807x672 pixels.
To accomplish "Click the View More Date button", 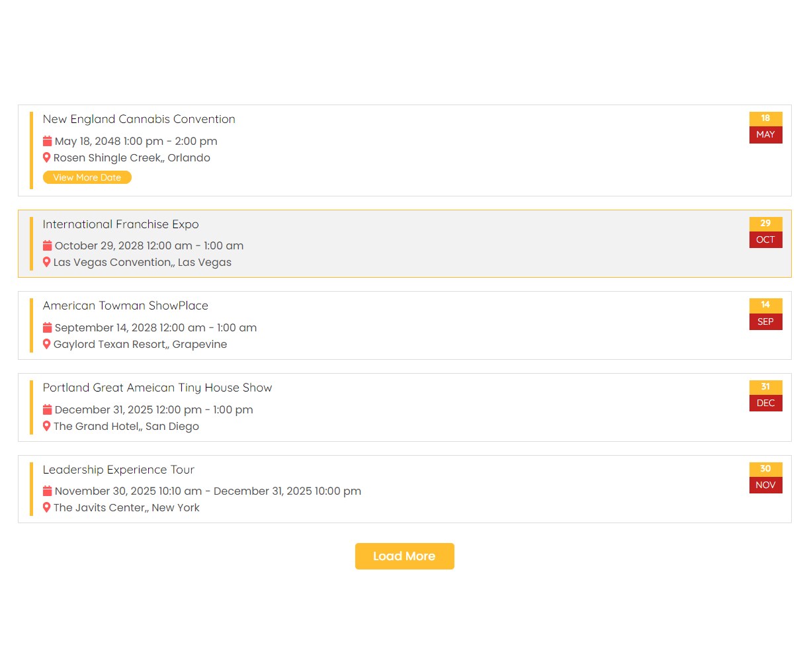I will pyautogui.click(x=87, y=177).
